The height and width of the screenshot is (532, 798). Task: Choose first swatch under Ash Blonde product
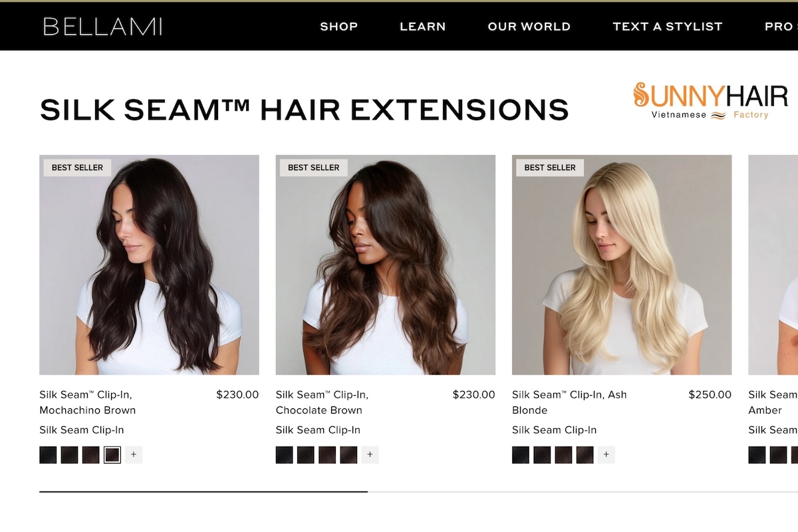point(521,455)
